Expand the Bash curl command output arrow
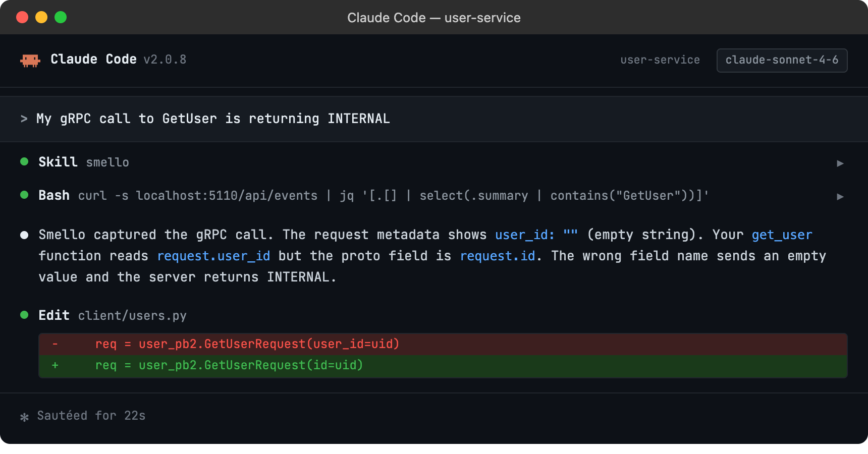Viewport: 868px width, 454px height. pos(840,196)
